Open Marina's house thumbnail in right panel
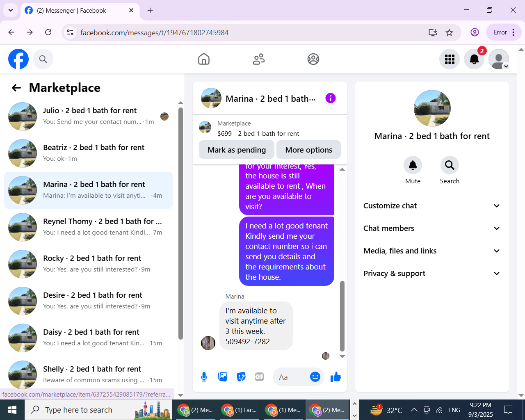This screenshot has height=420, width=525. (x=432, y=108)
